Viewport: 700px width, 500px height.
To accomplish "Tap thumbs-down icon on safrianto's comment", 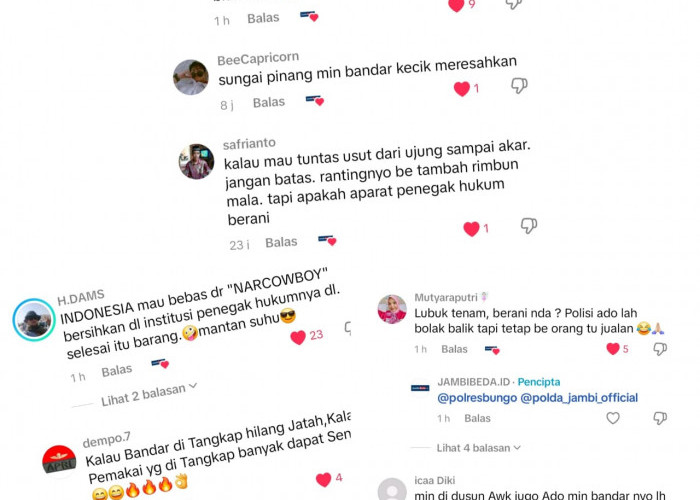I will [529, 225].
